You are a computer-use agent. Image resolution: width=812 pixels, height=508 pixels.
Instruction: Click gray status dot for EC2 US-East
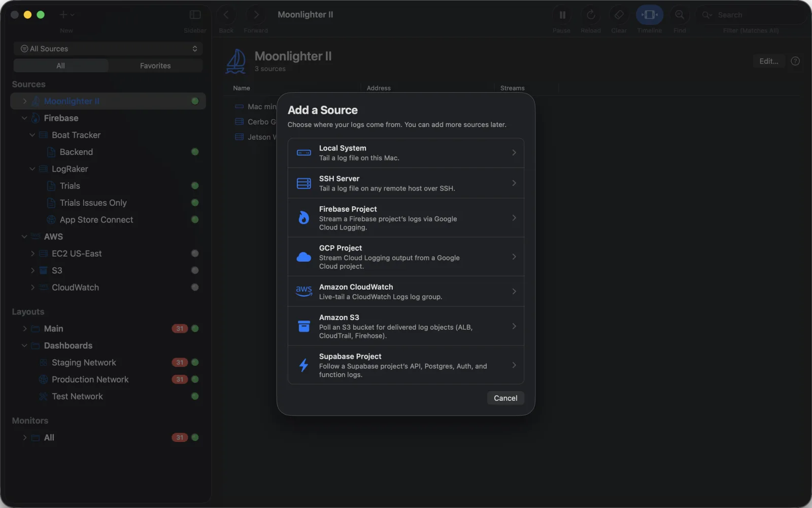pos(195,253)
